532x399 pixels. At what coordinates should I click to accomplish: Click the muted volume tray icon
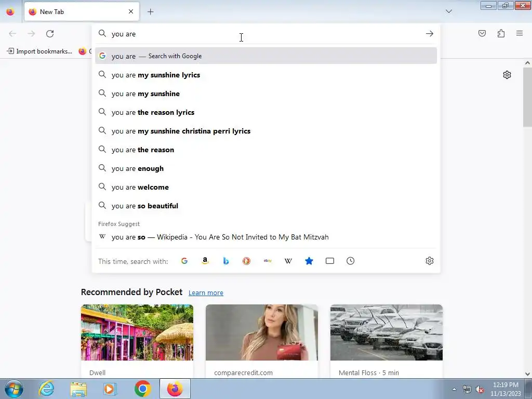point(480,390)
